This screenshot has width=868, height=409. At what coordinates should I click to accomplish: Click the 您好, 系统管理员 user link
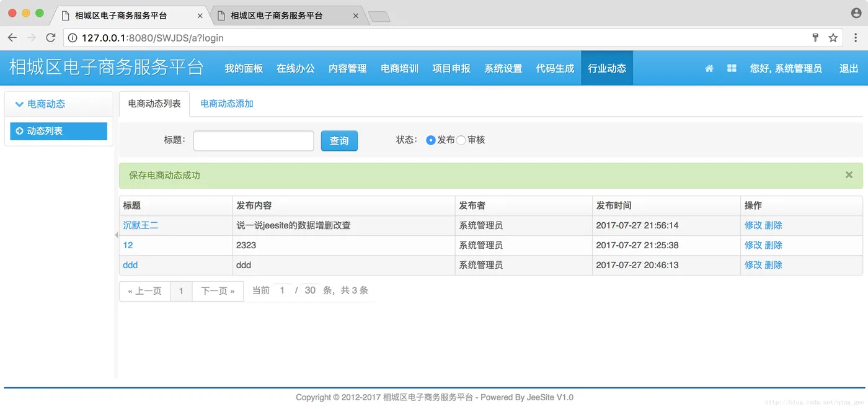coord(786,68)
